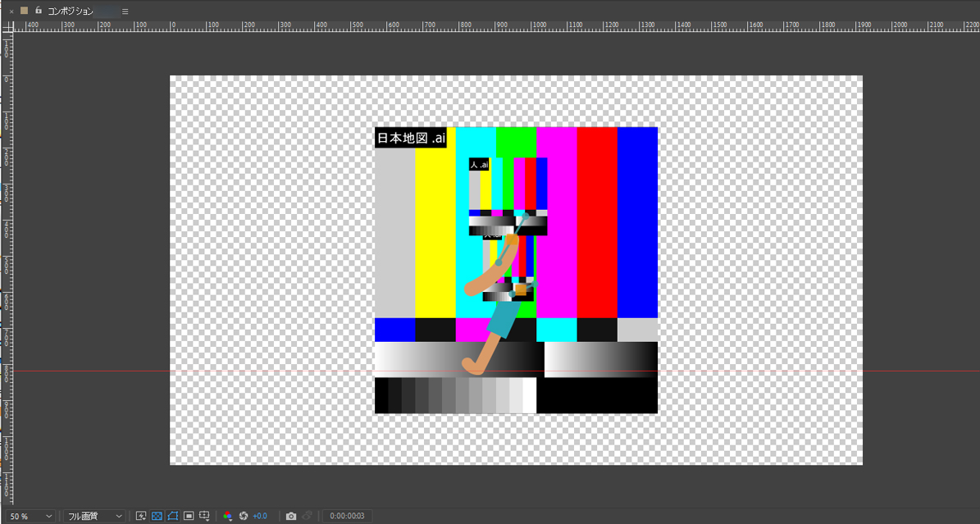Close the composition panel tab

11,11
